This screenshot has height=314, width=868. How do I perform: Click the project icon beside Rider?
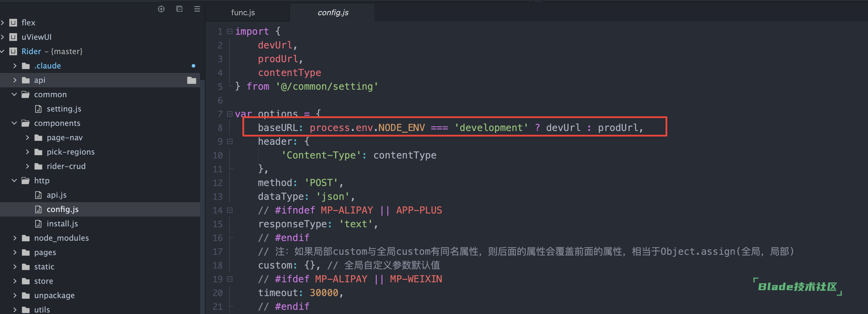click(x=13, y=51)
